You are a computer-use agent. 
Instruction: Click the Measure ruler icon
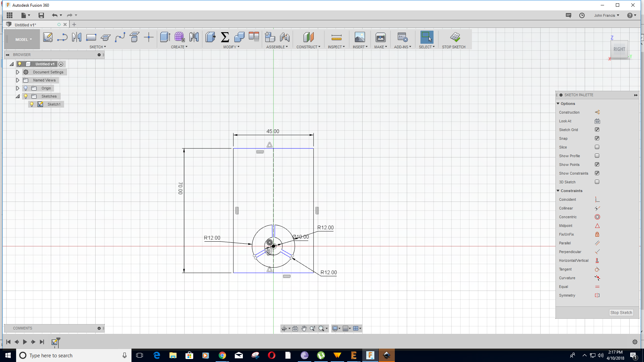coord(336,37)
